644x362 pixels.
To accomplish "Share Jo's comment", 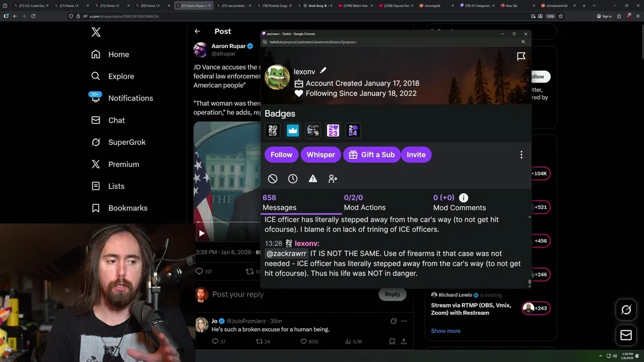I will pyautogui.click(x=404, y=341).
